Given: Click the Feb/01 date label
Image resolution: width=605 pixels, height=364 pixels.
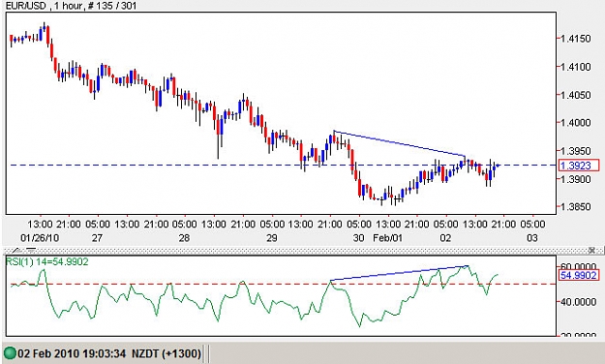Looking at the screenshot, I should [x=387, y=238].
